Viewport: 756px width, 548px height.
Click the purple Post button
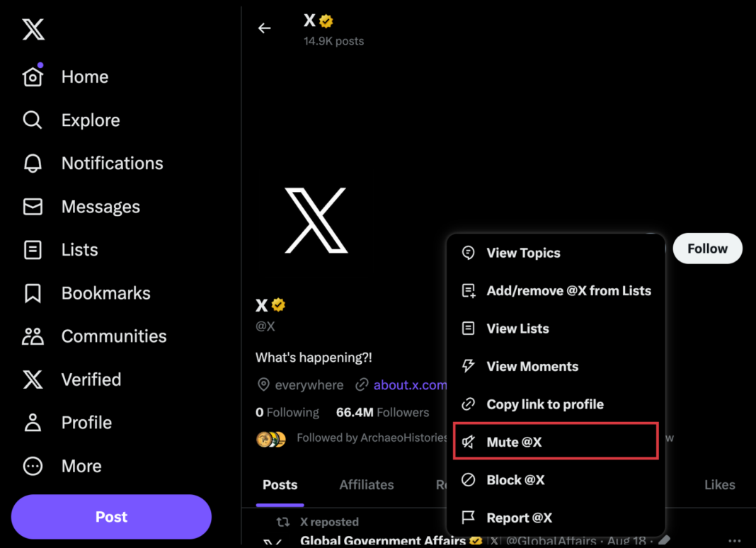pos(111,517)
